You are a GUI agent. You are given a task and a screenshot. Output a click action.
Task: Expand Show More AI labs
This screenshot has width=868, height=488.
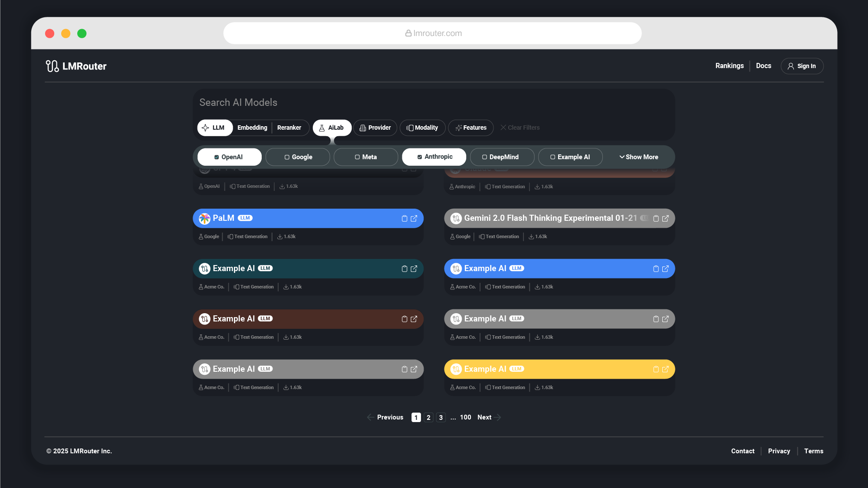638,157
